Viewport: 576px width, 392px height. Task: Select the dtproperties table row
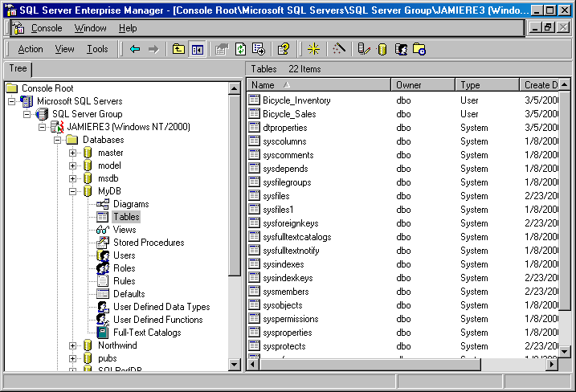click(403, 128)
